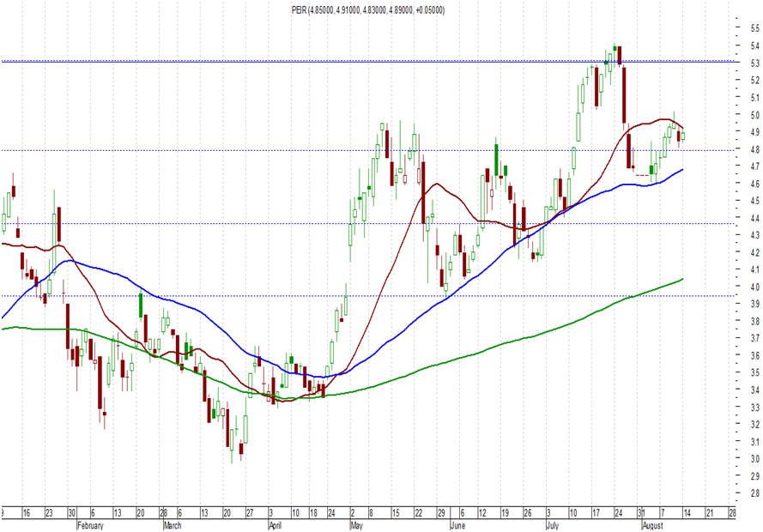This screenshot has width=763, height=532.
Task: Select the 4.2 price axis label
Action: point(754,252)
